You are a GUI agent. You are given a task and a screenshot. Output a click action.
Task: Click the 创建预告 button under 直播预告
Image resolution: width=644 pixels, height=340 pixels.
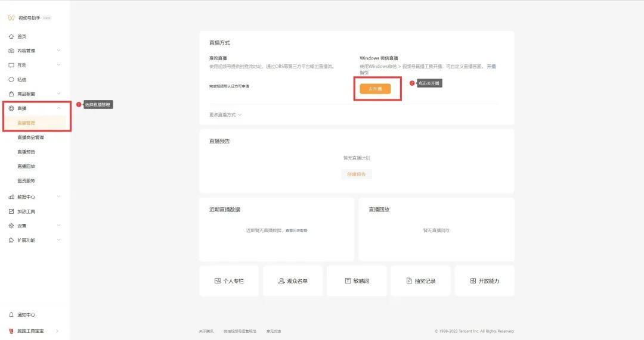tap(356, 174)
